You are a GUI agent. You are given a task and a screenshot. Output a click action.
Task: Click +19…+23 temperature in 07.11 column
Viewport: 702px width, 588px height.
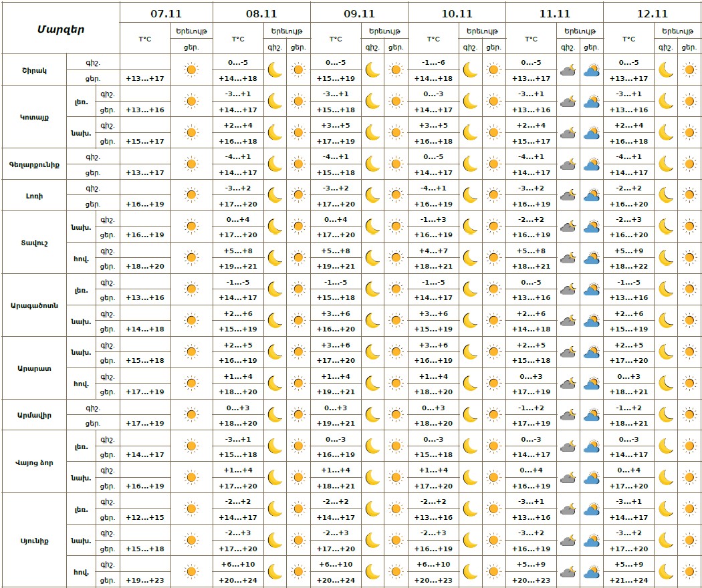[145, 580]
